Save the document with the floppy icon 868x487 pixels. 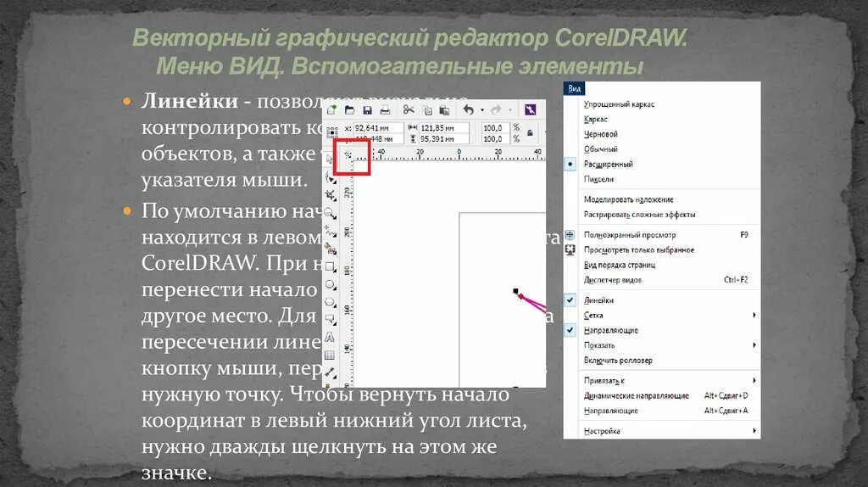[367, 110]
